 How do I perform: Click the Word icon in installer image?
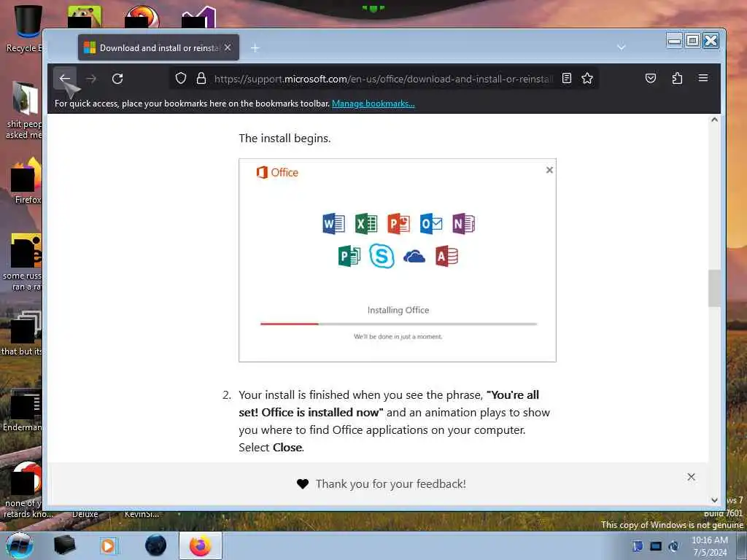pyautogui.click(x=333, y=224)
